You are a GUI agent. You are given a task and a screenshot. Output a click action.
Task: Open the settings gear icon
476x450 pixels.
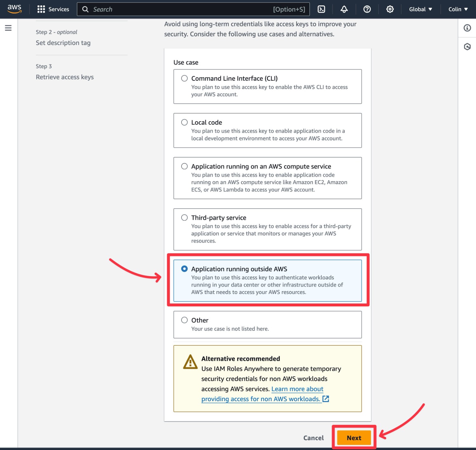tap(390, 9)
